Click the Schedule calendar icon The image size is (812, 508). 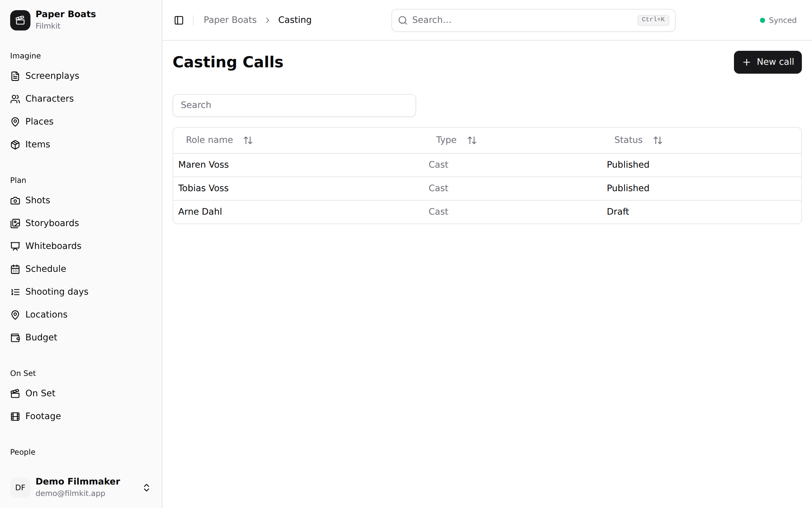pos(15,269)
